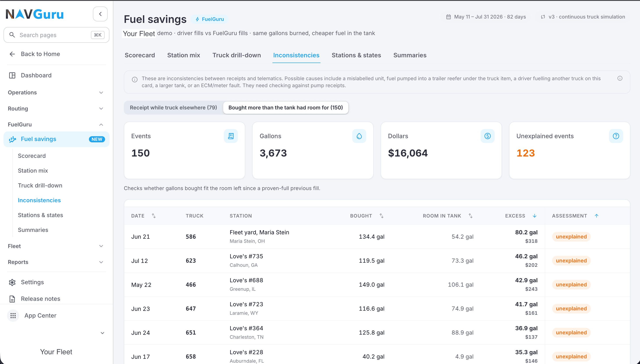Click truck number 466
Viewport: 640px width, 364px height.
click(191, 285)
